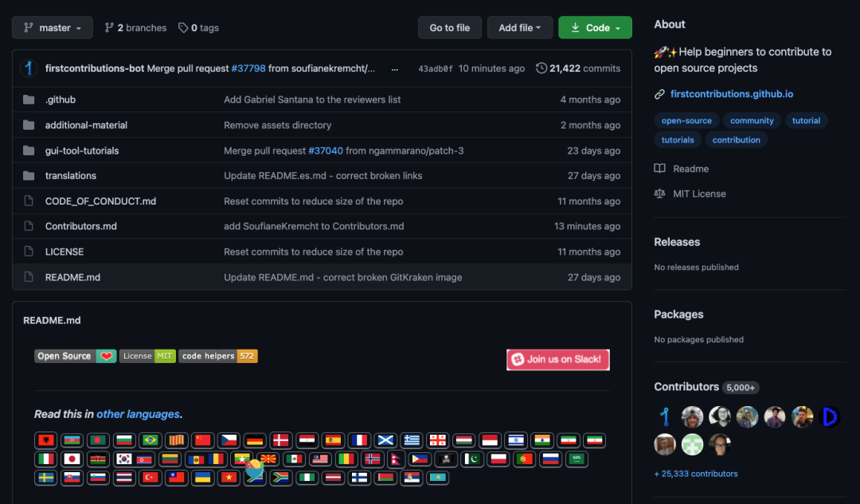Click the Brazil flag icon
The width and height of the screenshot is (860, 504).
pos(150,440)
